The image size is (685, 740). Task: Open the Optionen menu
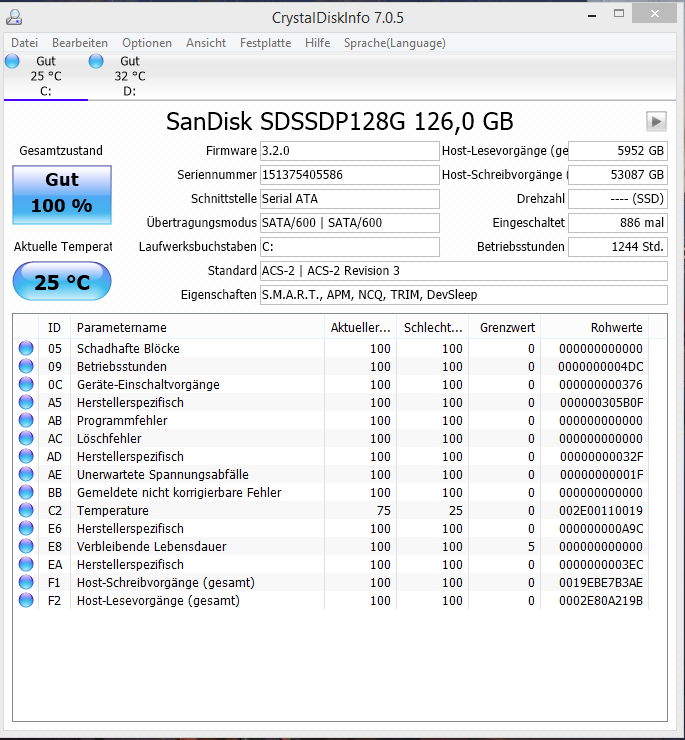[x=147, y=43]
